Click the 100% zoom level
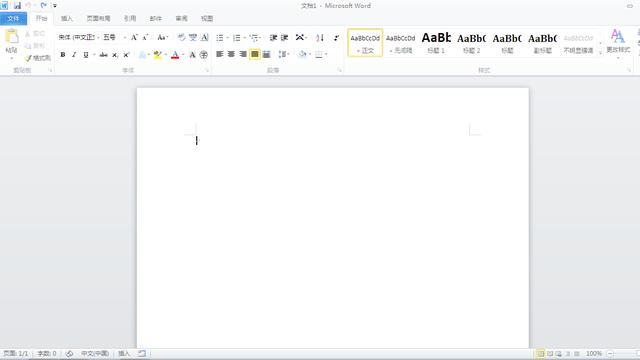 594,353
